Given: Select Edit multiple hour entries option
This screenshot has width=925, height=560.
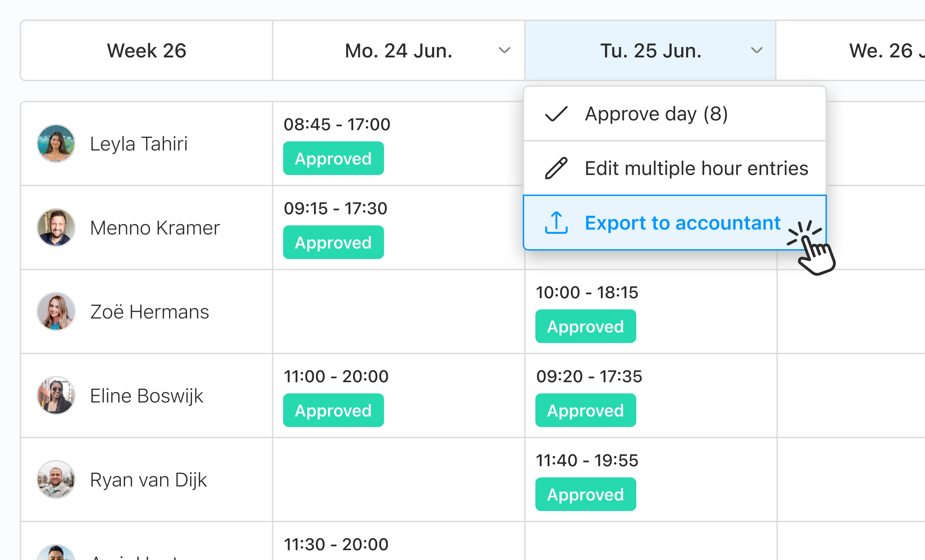Looking at the screenshot, I should pos(697,168).
